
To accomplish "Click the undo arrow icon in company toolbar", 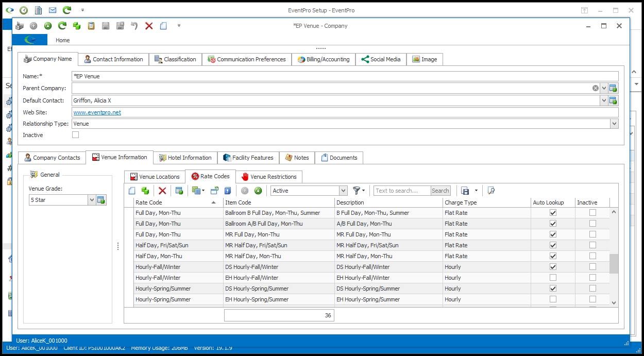I will 134,26.
